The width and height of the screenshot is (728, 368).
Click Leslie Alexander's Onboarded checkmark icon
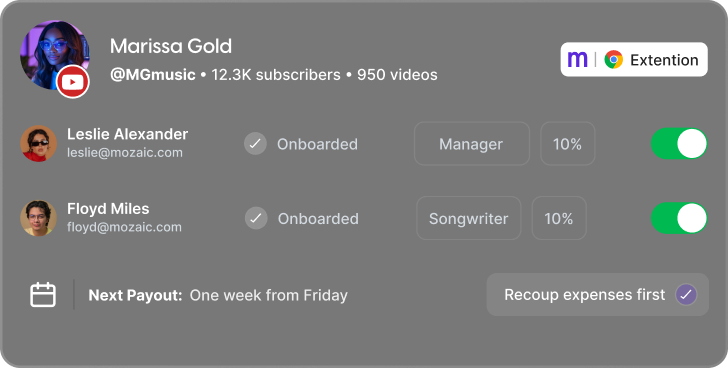[255, 144]
